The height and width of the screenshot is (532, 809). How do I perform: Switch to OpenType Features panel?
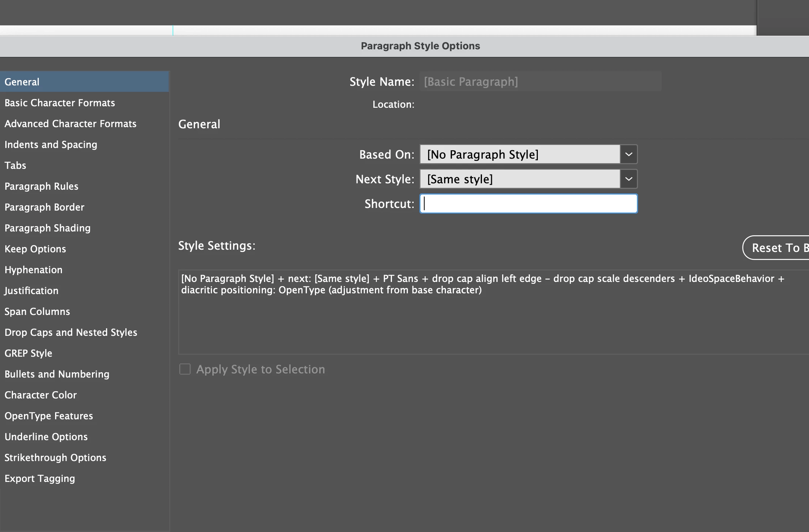click(x=49, y=416)
